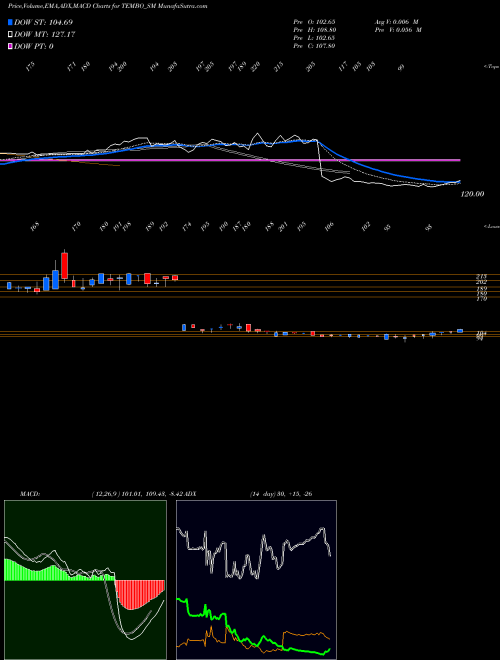Click the 'Pre V: 0.056 M' value
Viewport: 500px width, 660px height.
coord(398,29)
